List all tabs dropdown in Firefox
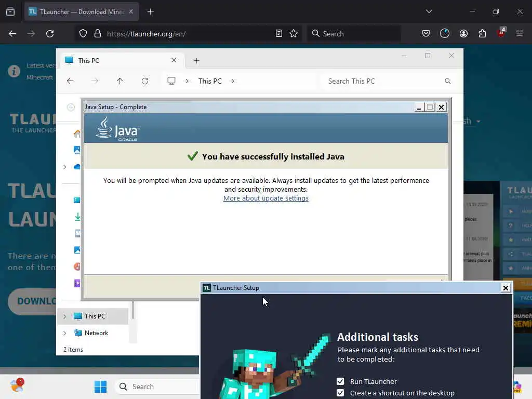 point(429,11)
